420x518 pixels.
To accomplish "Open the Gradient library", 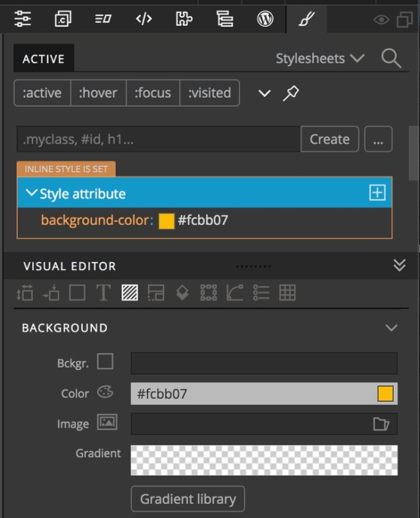I will point(188,498).
